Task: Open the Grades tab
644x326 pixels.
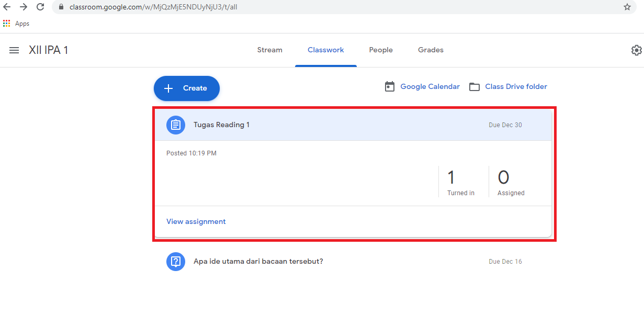Action: click(431, 50)
